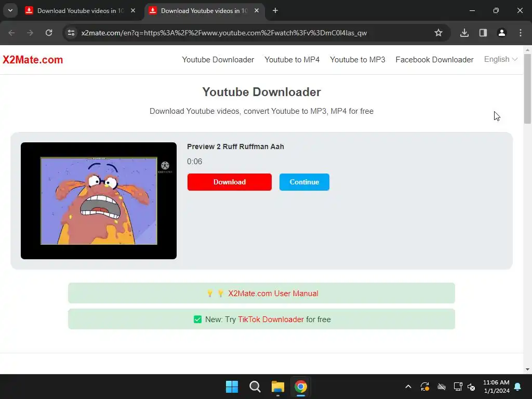Click the sync update tray icon

[425, 387]
